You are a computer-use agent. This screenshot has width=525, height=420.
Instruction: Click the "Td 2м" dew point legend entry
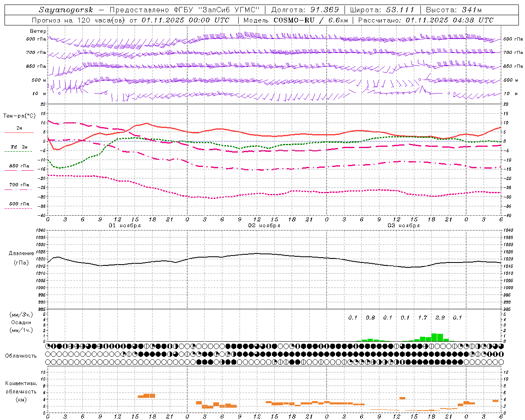[19, 147]
